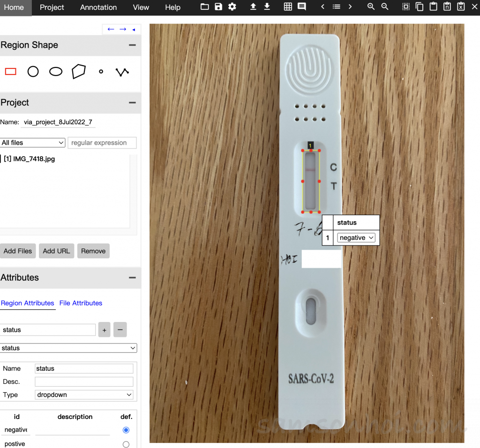Focus the regular expression filter field
Viewport: 480px width, 448px height.
coord(102,143)
